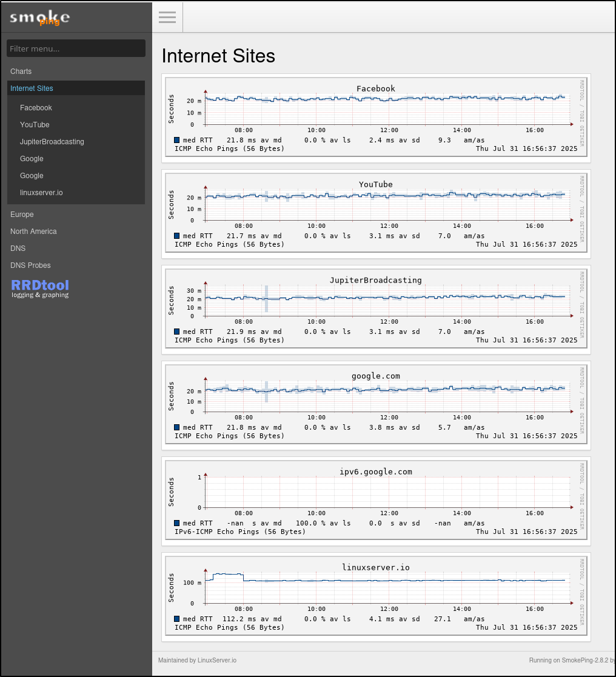The image size is (616, 677).
Task: Click the 21.7 ms median value
Action: tap(241, 236)
